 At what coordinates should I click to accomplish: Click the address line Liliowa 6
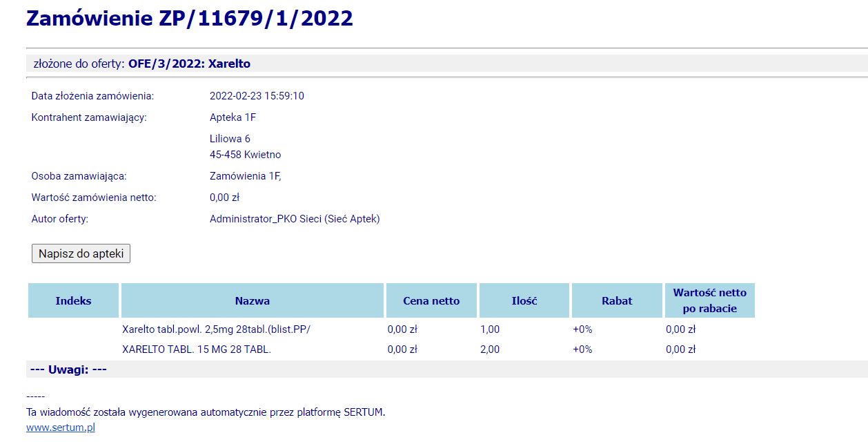(x=230, y=139)
